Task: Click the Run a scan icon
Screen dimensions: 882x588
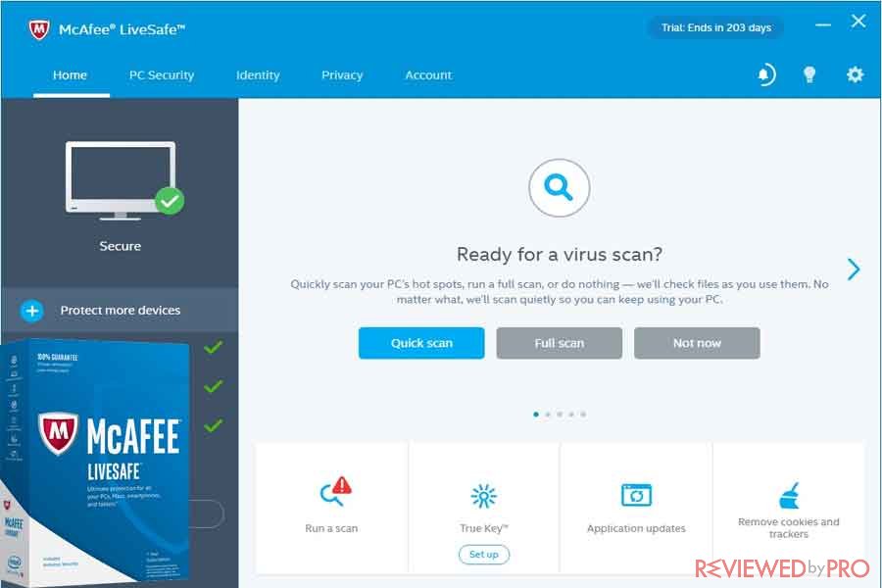Action: tap(336, 491)
